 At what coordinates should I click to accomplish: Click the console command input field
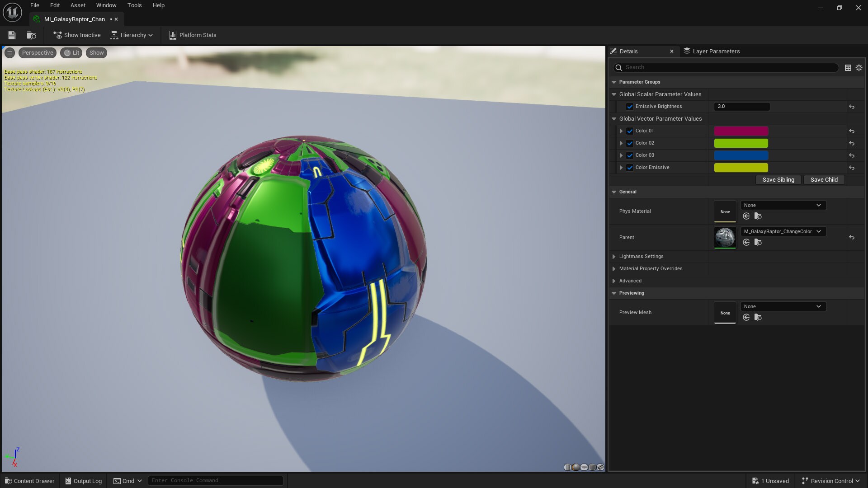(x=215, y=481)
